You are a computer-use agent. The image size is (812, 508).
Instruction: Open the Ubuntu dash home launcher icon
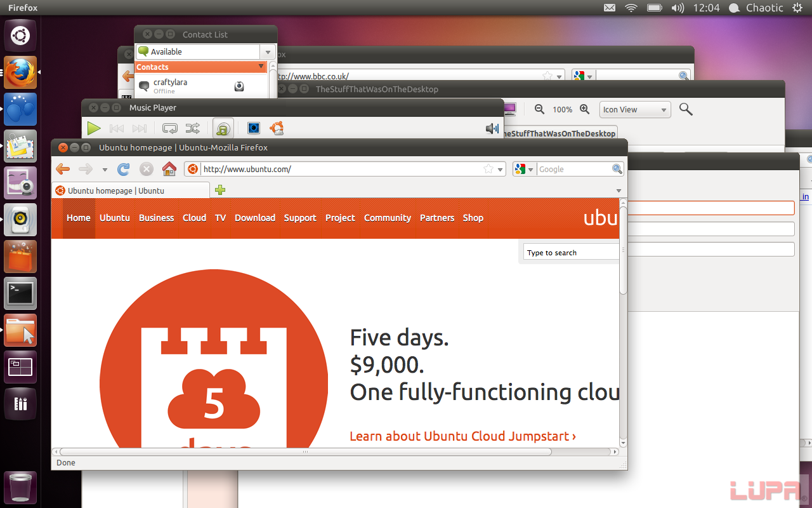(x=20, y=36)
